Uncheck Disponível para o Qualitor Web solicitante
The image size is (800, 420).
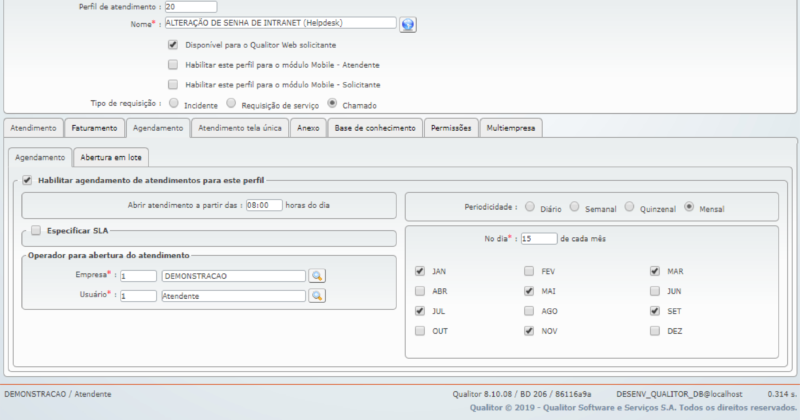173,45
